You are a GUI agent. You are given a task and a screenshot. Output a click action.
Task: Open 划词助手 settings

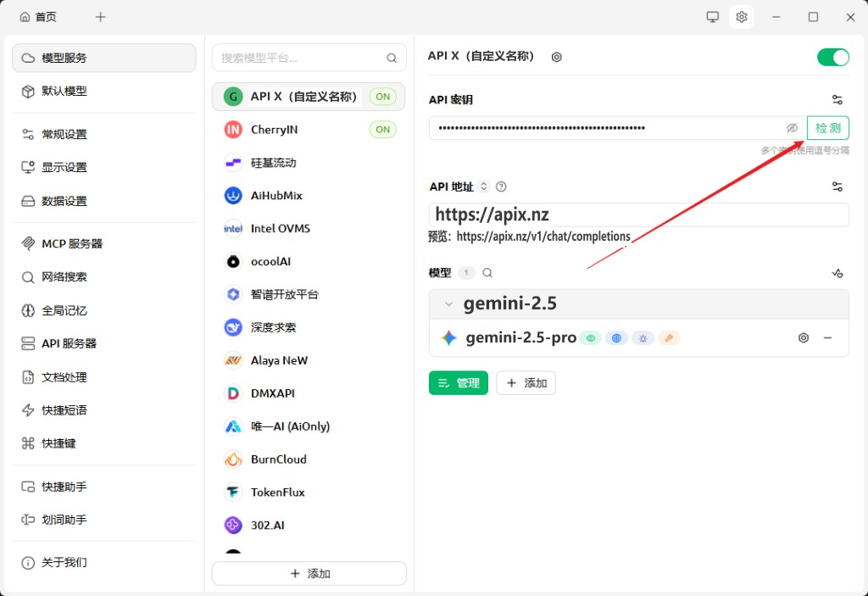coord(104,520)
